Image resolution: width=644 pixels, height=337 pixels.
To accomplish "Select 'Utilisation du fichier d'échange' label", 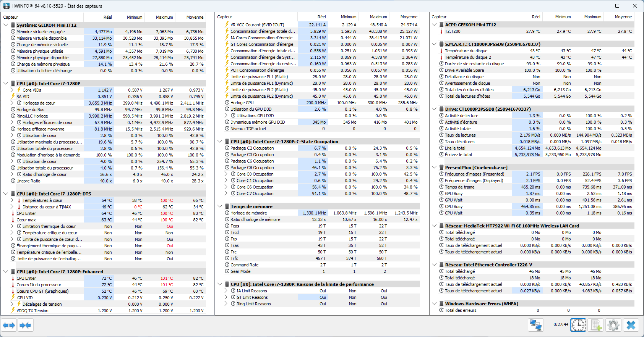I will (44, 71).
